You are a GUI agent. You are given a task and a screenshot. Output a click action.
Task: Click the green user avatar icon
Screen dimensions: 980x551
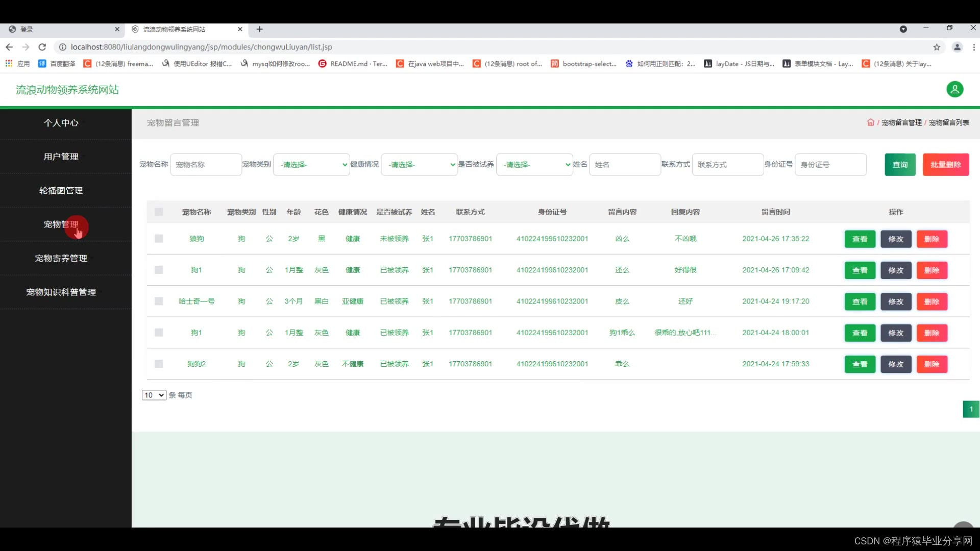(x=954, y=89)
